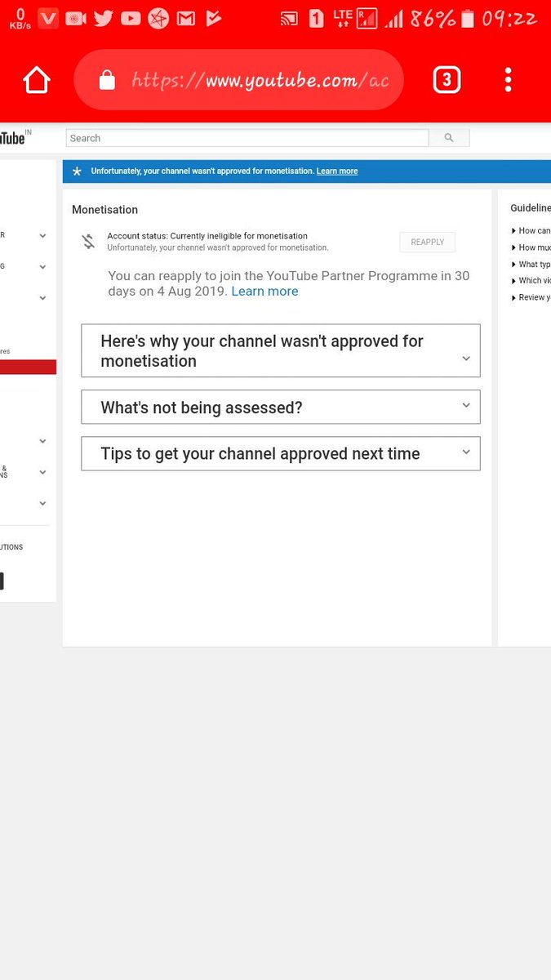This screenshot has height=980, width=551.
Task: Click into the YouTube Search field
Action: pos(247,138)
